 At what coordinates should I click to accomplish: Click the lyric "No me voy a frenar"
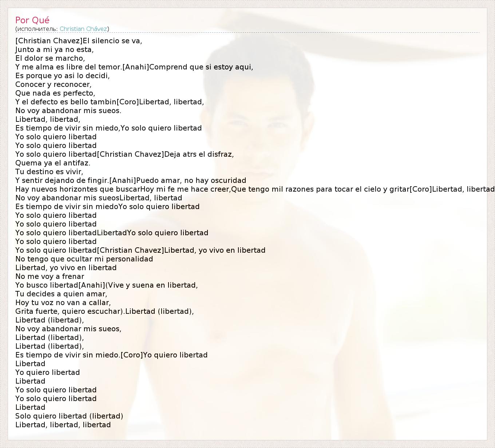pos(50,276)
